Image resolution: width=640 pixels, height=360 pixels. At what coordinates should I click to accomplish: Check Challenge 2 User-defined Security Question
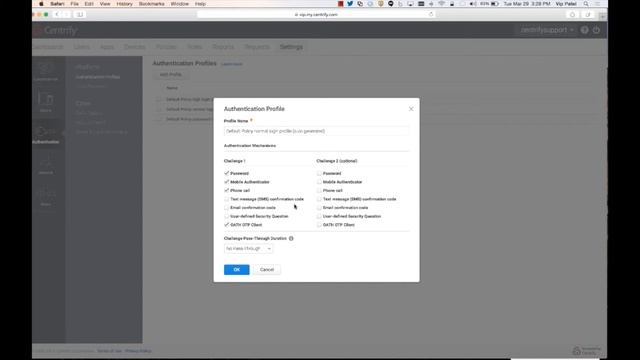319,216
